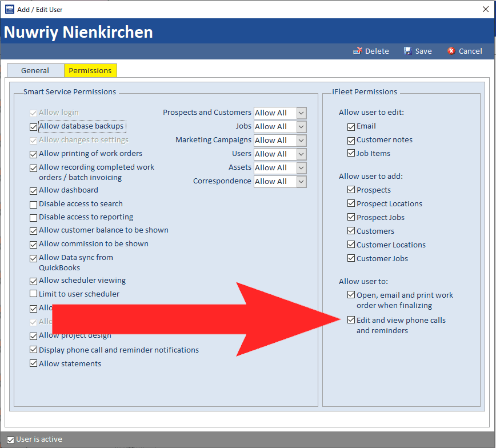Click the red Cancel icon
The image size is (496, 448).
451,51
